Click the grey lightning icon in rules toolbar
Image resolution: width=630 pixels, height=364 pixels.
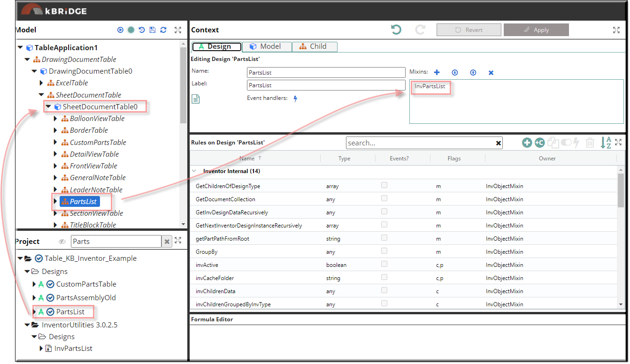(576, 143)
